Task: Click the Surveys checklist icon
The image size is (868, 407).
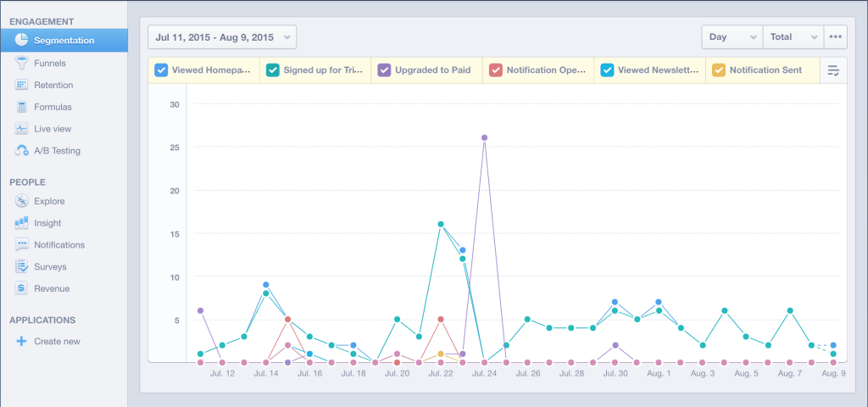Action: point(21,266)
